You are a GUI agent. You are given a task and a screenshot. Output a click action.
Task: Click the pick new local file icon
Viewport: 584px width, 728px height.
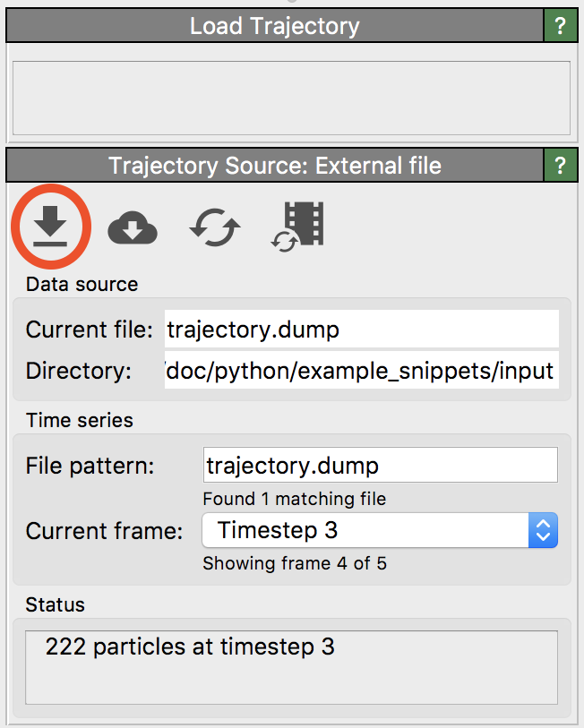click(51, 226)
